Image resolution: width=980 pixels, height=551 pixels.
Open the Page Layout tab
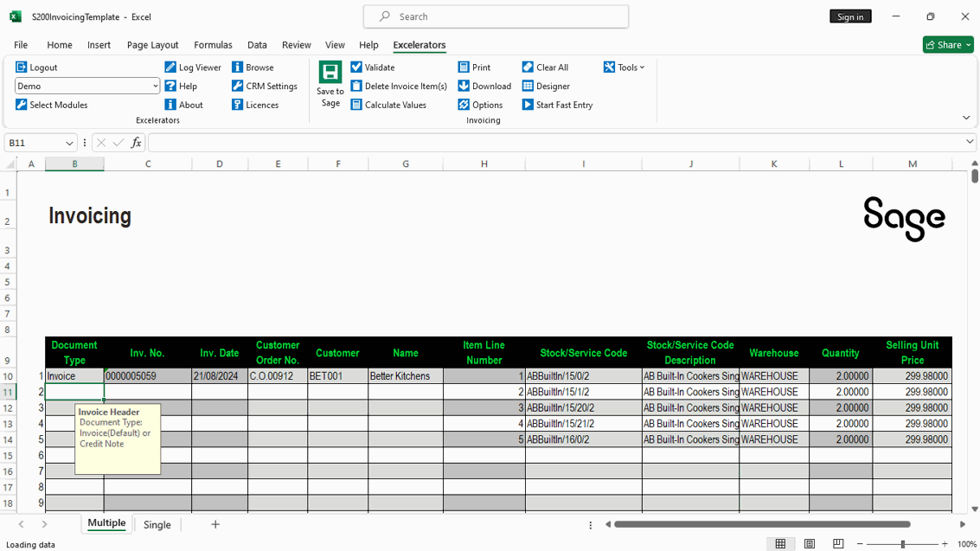pos(152,45)
